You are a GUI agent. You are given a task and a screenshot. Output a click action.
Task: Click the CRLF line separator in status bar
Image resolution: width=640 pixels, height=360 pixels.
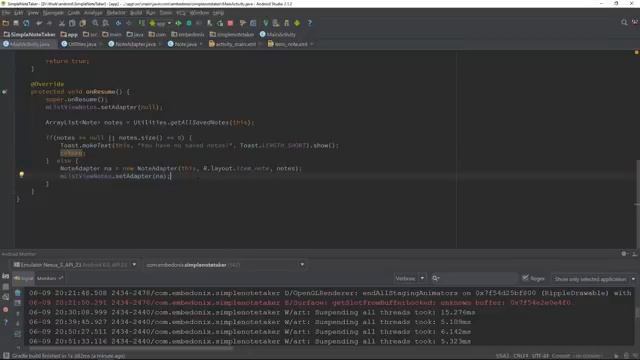(520, 356)
